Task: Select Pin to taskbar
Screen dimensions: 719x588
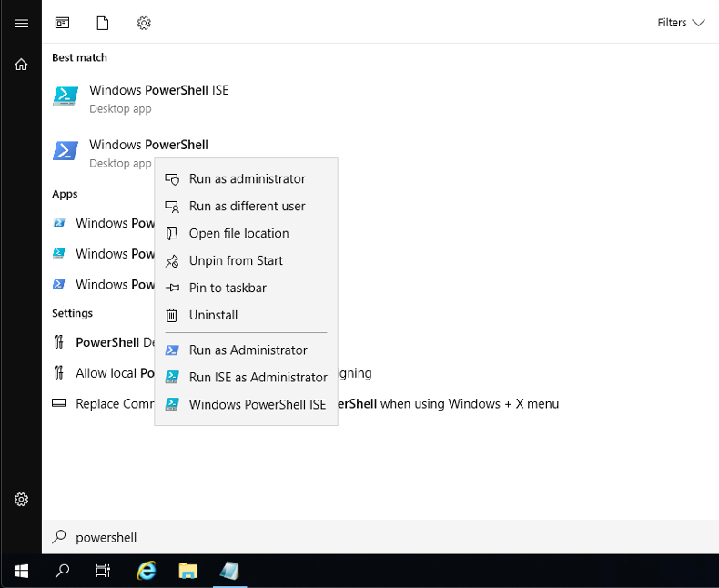Action: 247,288
